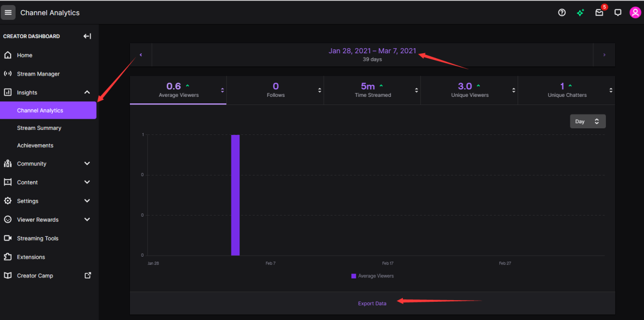The image size is (644, 320).
Task: Expand the Community section chevron
Action: [87, 163]
